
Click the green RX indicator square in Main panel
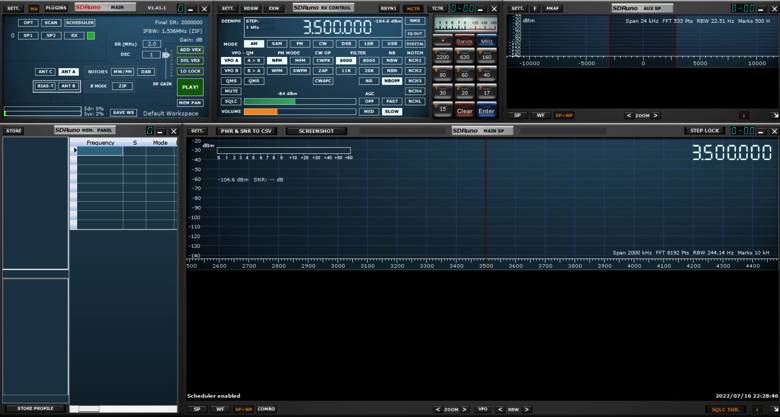[91, 36]
